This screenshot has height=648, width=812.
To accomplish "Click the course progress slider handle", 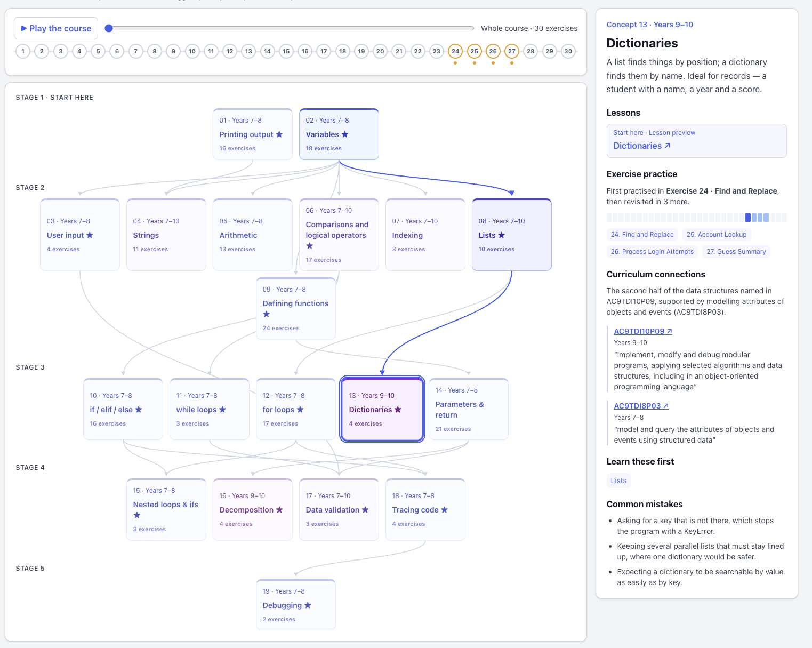I will click(109, 28).
